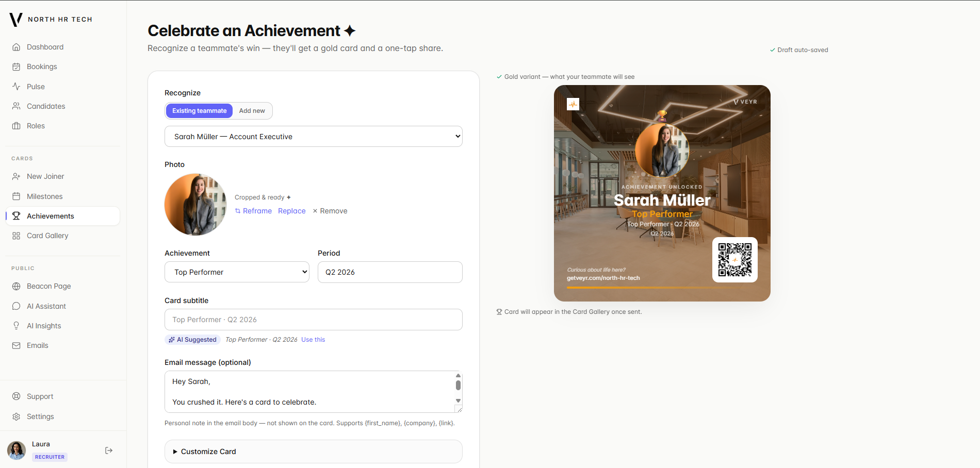Click getveyr.com/north-hr-tech on card
This screenshot has height=468, width=980.
(603, 278)
